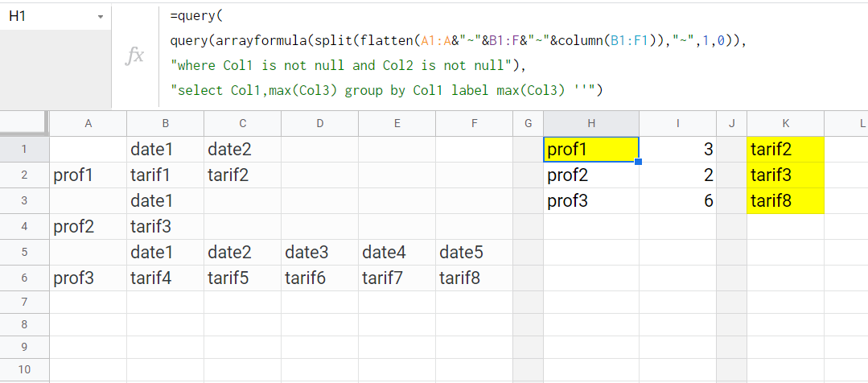
Task: Select column J header
Action: click(731, 123)
